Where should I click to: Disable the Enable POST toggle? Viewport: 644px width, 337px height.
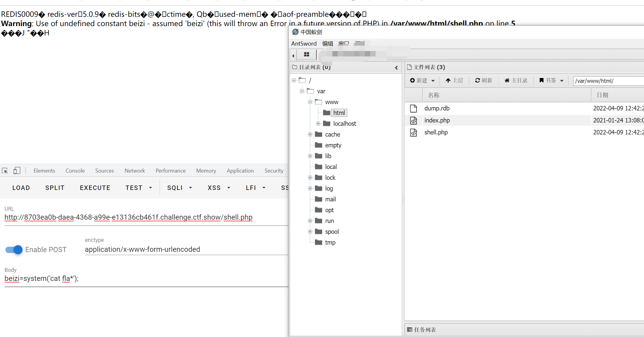(14, 250)
